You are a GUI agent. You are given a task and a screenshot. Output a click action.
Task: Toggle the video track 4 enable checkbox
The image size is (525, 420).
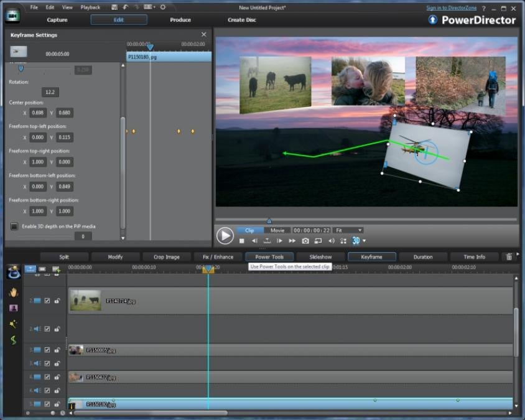coord(47,377)
